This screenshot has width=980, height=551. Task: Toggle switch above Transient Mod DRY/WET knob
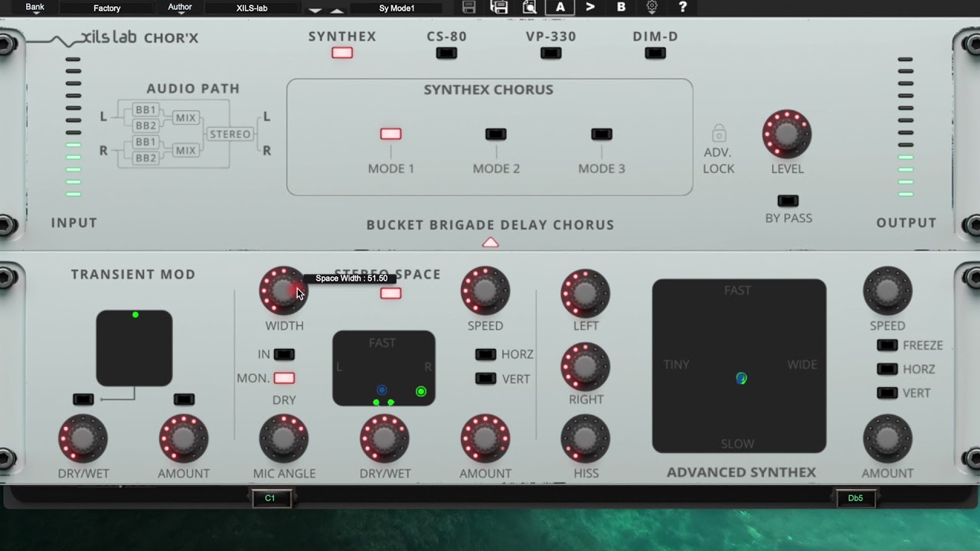[x=83, y=399]
